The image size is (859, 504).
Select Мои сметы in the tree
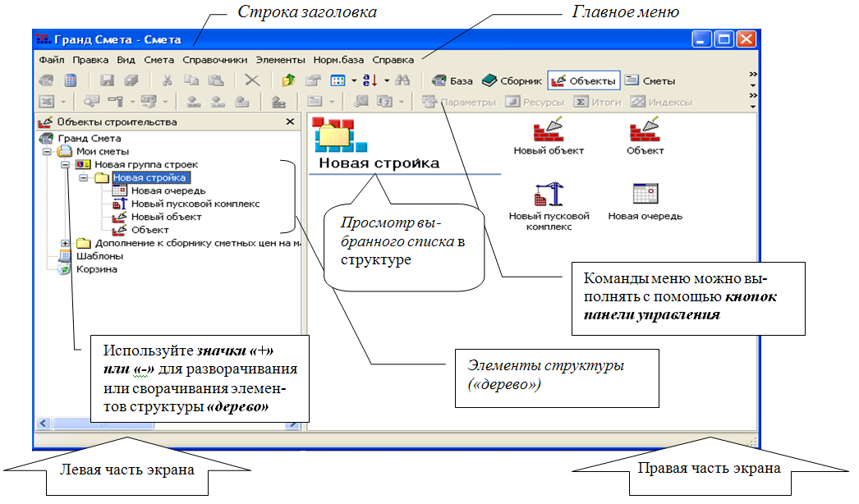click(103, 152)
